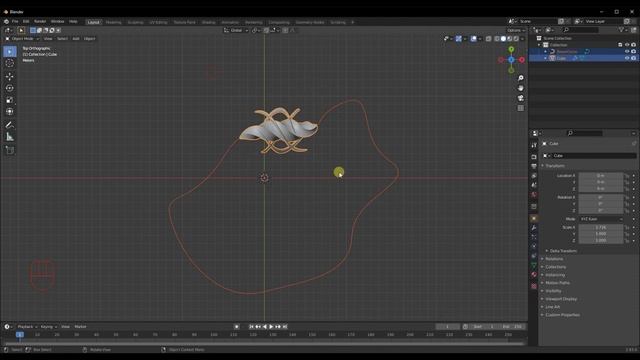The width and height of the screenshot is (640, 360).
Task: Open the Output properties tab
Action: point(534,166)
